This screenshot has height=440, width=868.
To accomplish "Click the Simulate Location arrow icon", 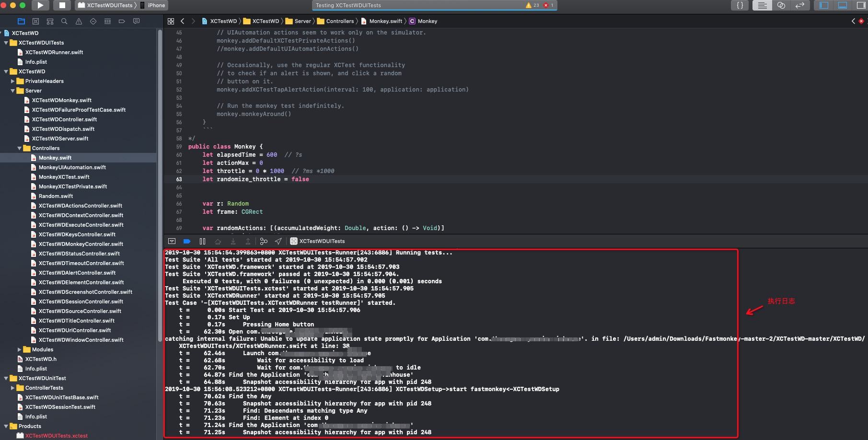I will [x=278, y=241].
